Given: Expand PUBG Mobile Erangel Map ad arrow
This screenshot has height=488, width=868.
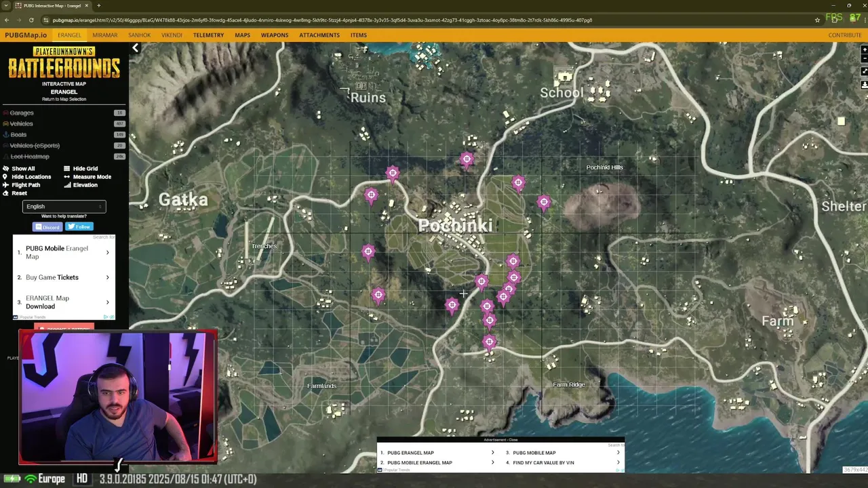Looking at the screenshot, I should [x=107, y=253].
